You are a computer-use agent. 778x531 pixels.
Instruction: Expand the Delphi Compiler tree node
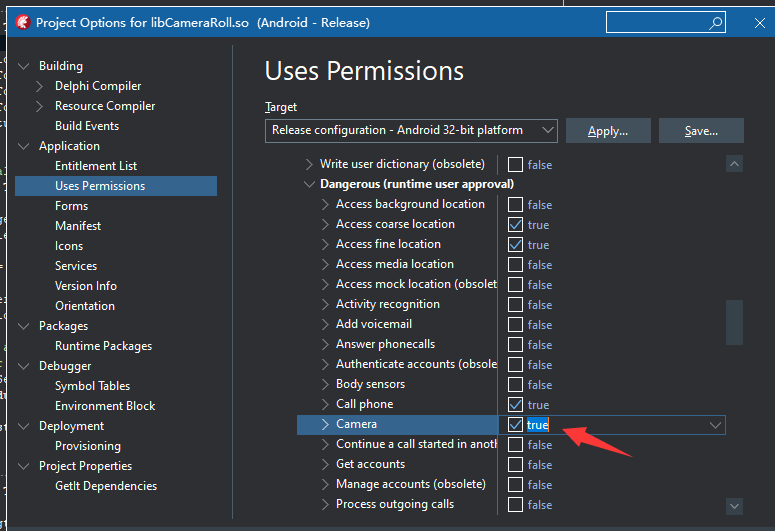40,86
